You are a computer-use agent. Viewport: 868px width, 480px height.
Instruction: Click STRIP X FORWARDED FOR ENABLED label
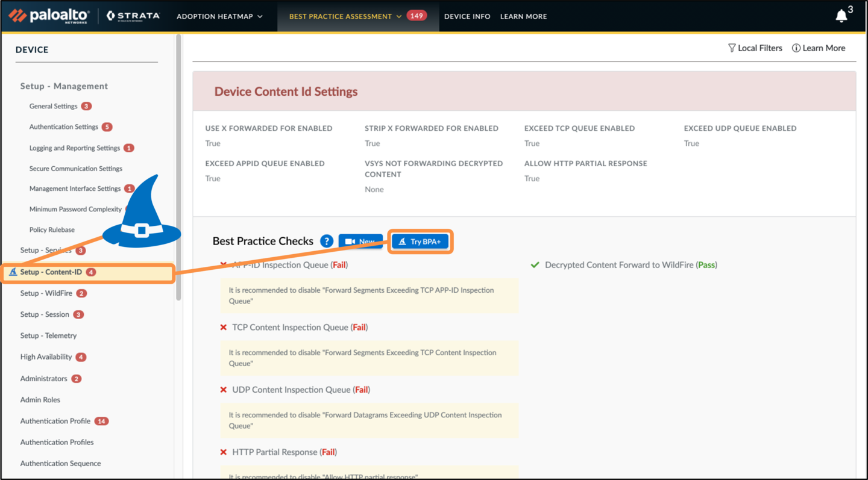432,128
